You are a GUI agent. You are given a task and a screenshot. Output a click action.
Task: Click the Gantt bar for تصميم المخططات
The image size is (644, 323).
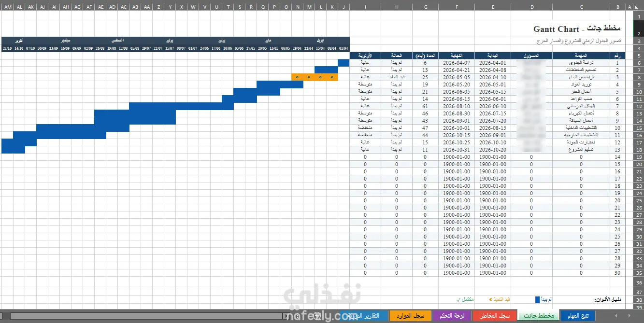(326, 70)
